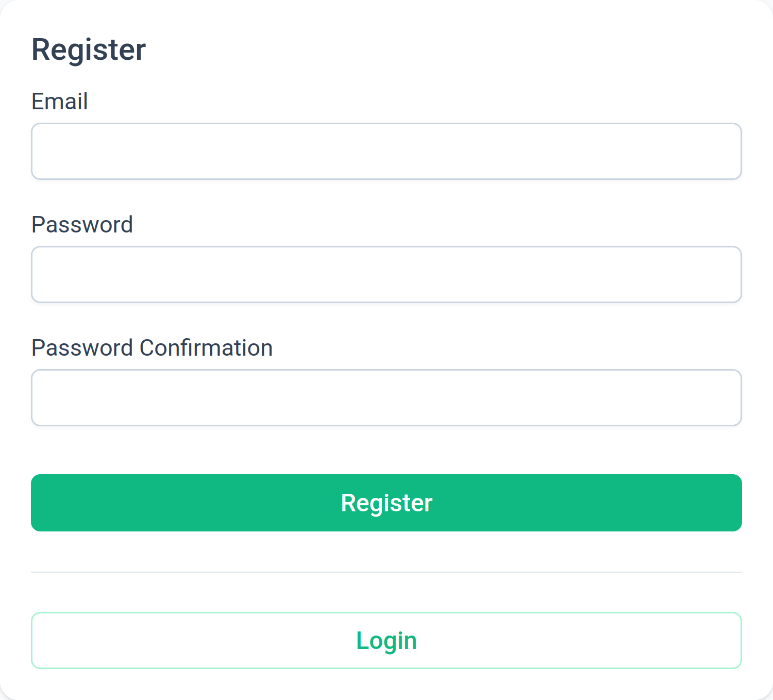
Task: Click the Login button text
Action: (x=386, y=640)
